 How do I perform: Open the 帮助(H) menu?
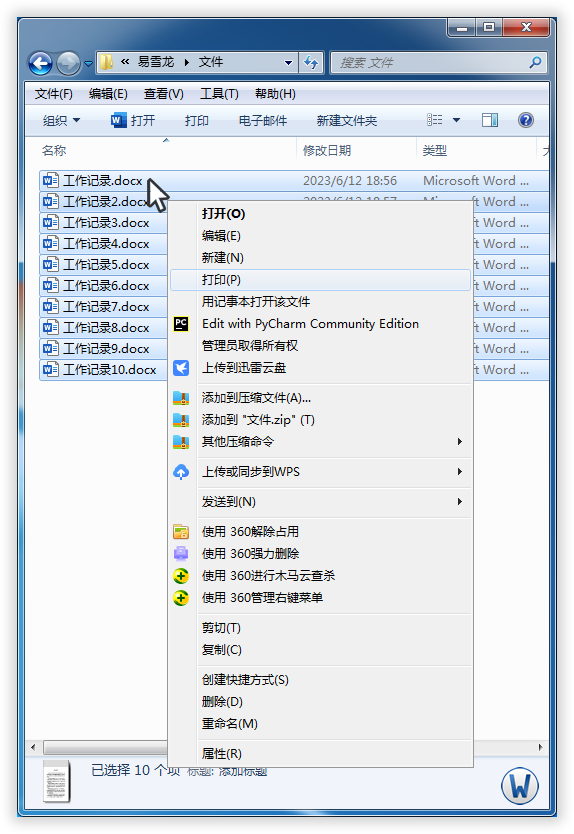(x=275, y=94)
